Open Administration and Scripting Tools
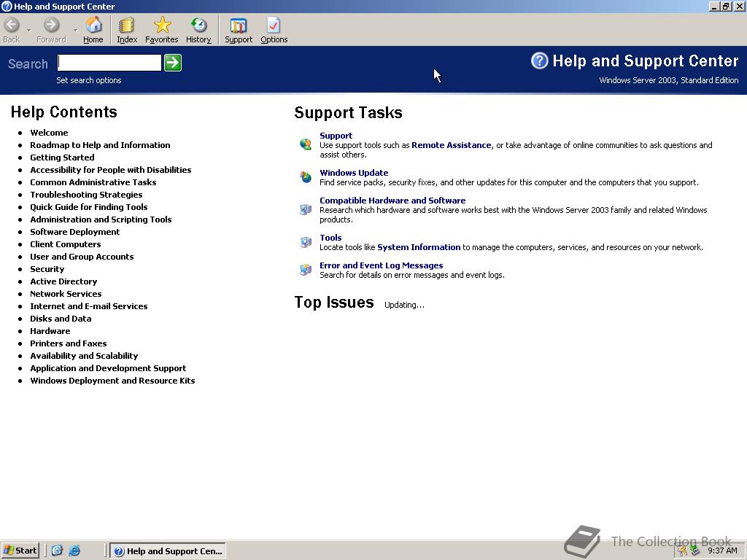The height and width of the screenshot is (560, 747). coord(101,219)
